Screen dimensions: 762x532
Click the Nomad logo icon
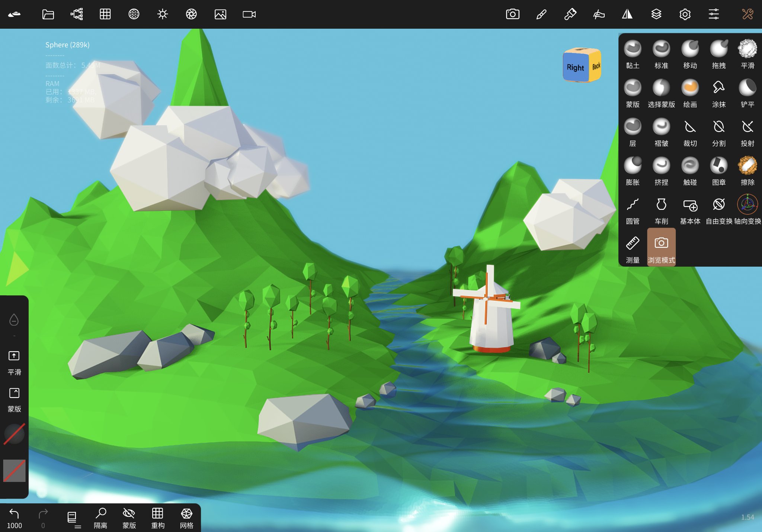click(15, 14)
